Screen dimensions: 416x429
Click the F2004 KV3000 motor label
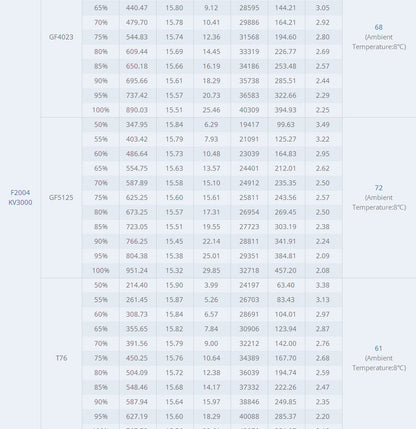[20, 197]
